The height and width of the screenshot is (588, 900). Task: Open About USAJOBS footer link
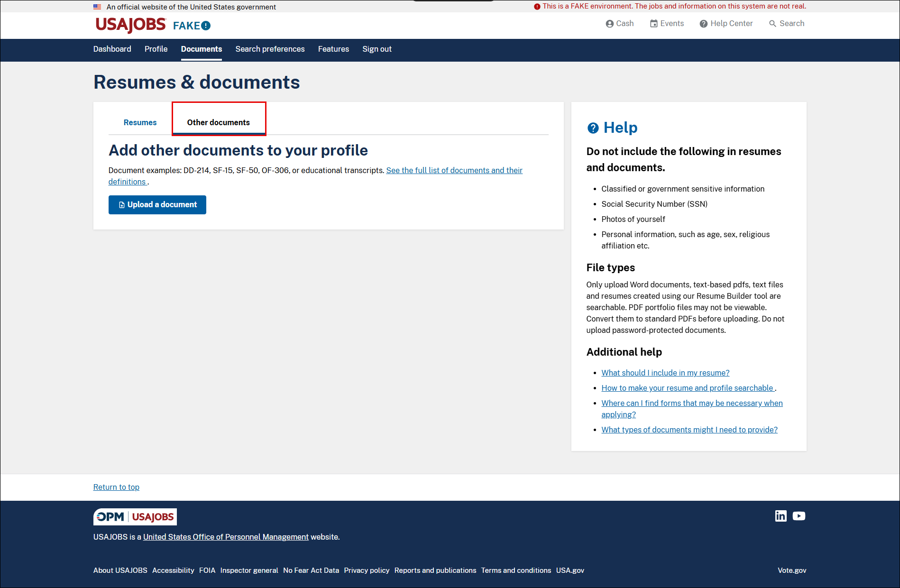tap(120, 570)
